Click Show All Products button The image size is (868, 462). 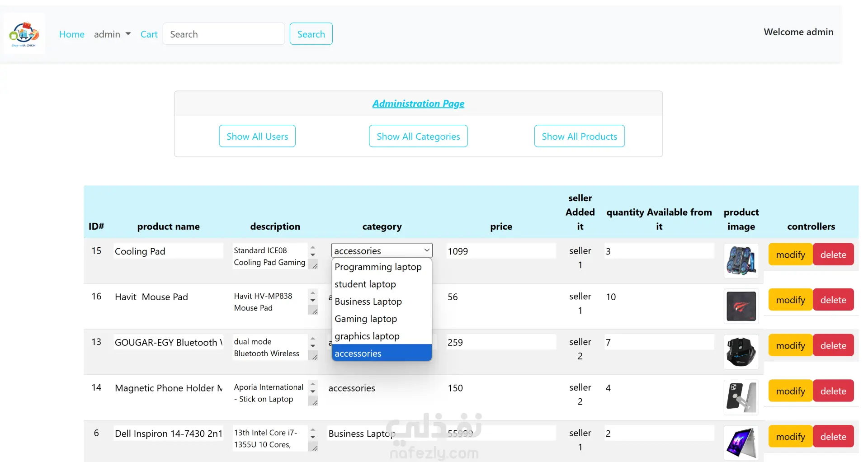click(x=580, y=136)
